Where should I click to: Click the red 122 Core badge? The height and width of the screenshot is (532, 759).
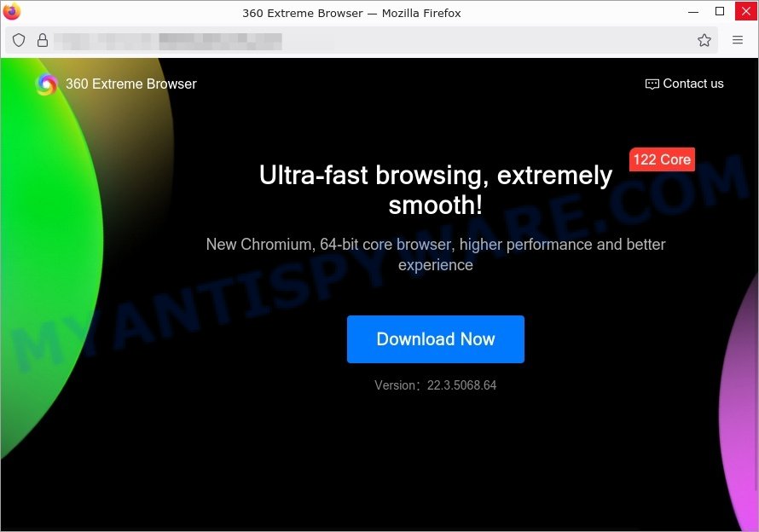pos(662,159)
